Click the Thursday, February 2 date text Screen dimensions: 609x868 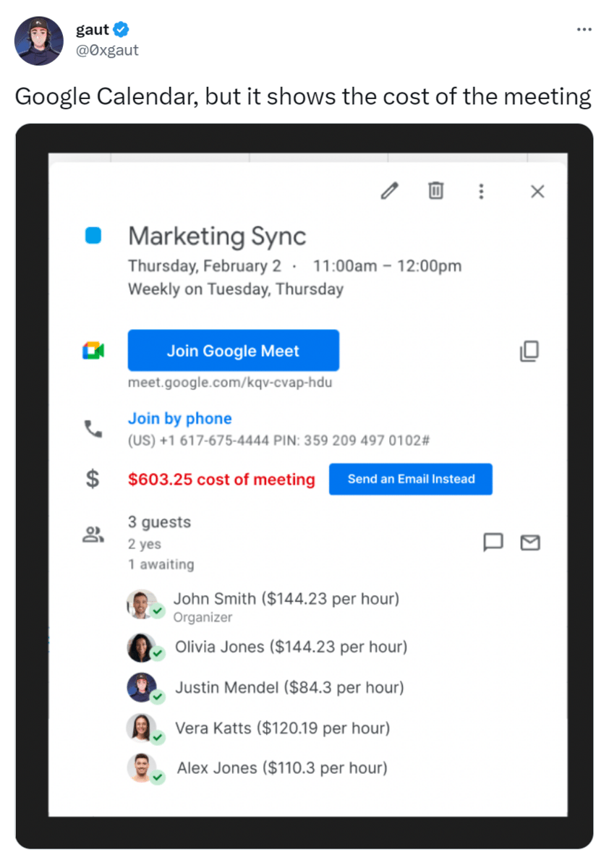click(x=205, y=265)
